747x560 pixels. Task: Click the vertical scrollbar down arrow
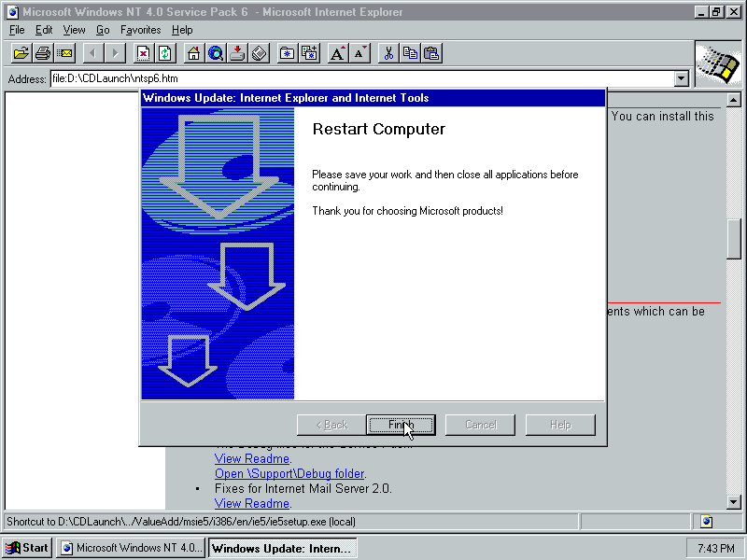click(x=734, y=502)
